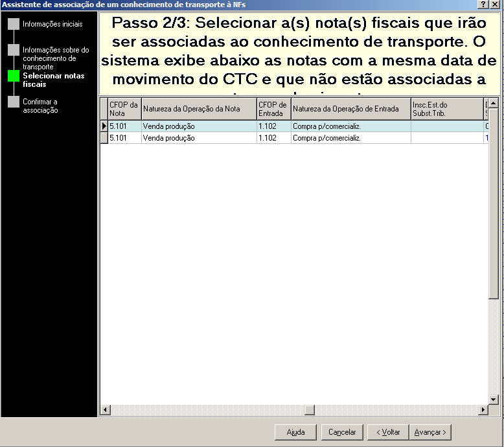Click the vertical scrollbar down arrow
The height and width of the screenshot is (447, 504).
pyautogui.click(x=493, y=400)
